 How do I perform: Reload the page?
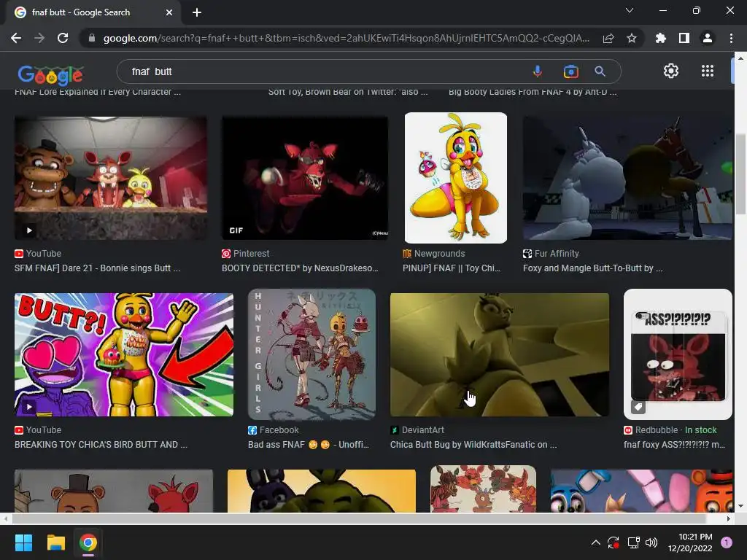63,38
